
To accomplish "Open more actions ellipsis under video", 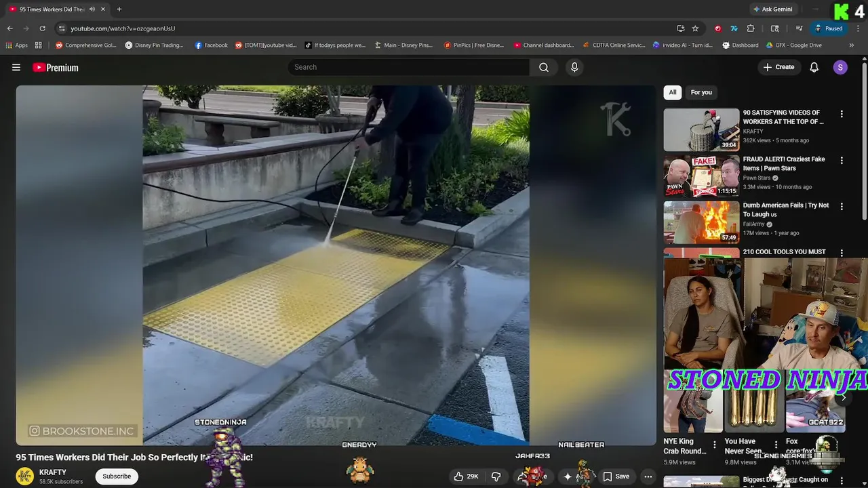I will coord(648,476).
